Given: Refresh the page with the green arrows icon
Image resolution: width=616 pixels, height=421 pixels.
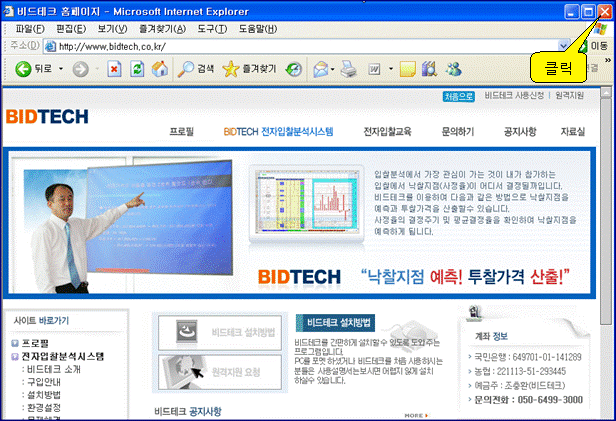Looking at the screenshot, I should pos(137,69).
